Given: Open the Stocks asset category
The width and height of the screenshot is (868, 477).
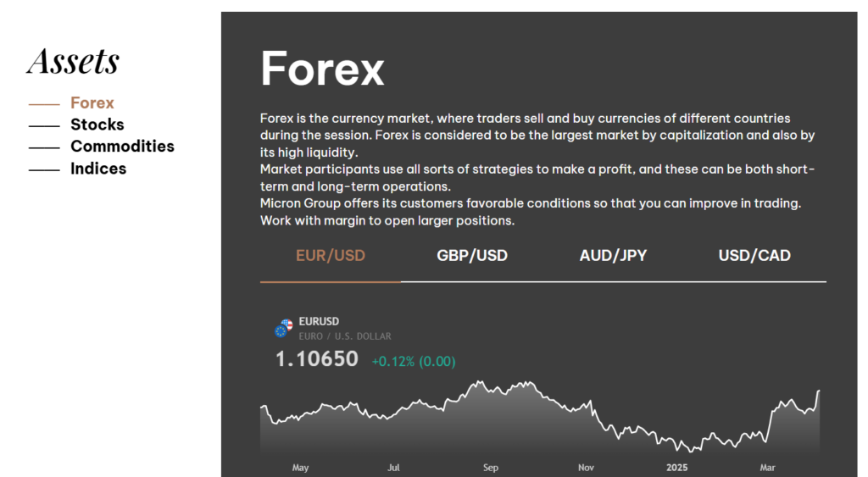Looking at the screenshot, I should click(97, 125).
